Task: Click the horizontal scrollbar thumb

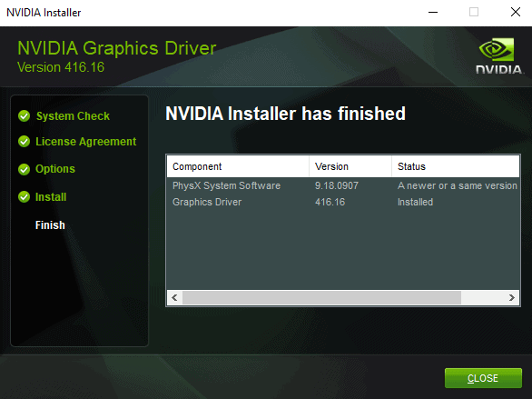Action: click(321, 298)
